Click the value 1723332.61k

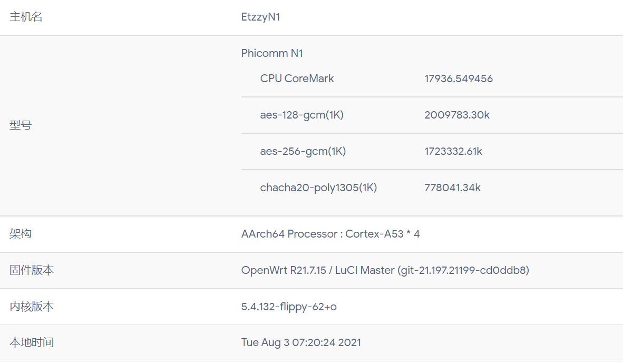(x=453, y=151)
